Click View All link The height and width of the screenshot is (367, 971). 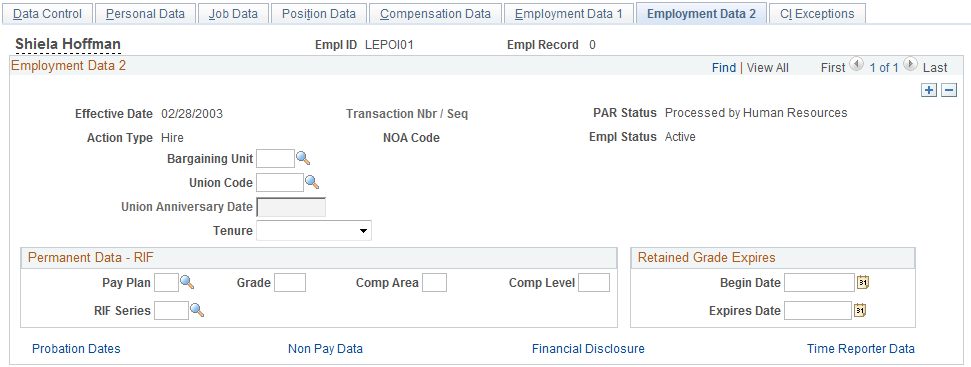[768, 68]
